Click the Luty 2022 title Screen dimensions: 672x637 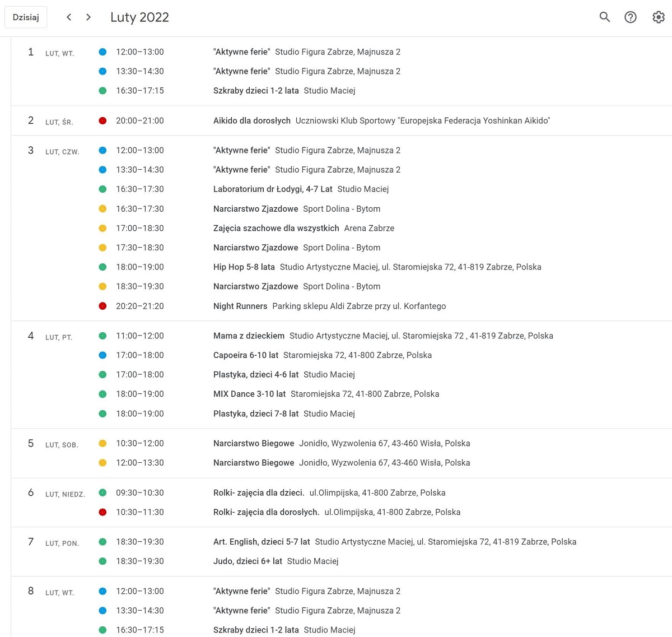pyautogui.click(x=139, y=17)
